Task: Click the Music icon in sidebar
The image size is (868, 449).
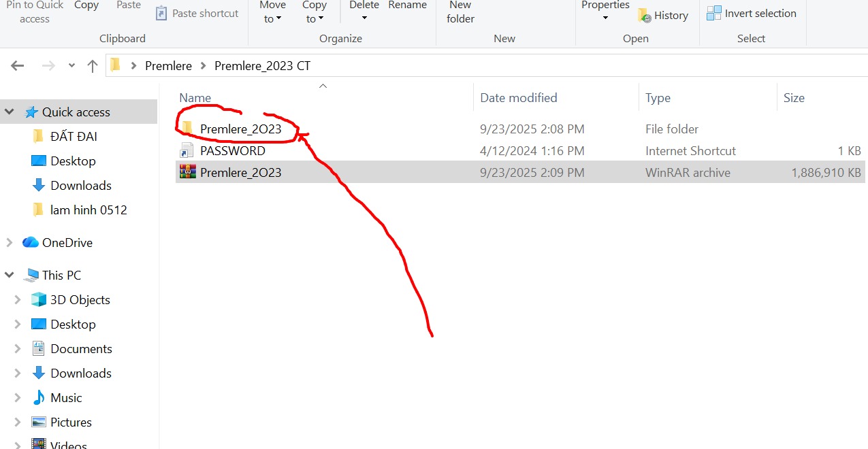Action: click(39, 398)
